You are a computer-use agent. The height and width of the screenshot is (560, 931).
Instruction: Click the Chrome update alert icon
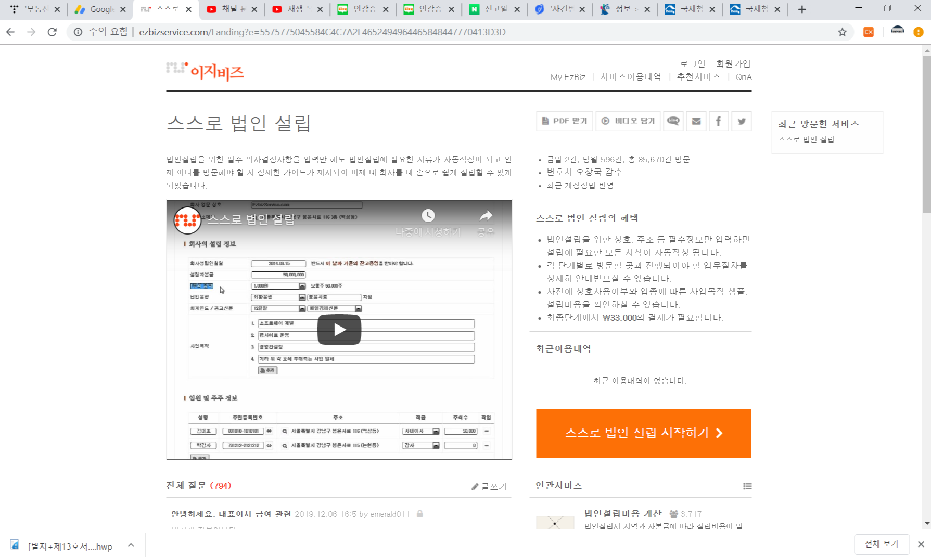(919, 32)
